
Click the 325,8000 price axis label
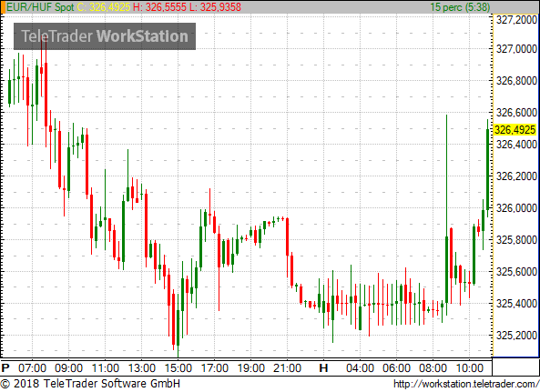(516, 240)
